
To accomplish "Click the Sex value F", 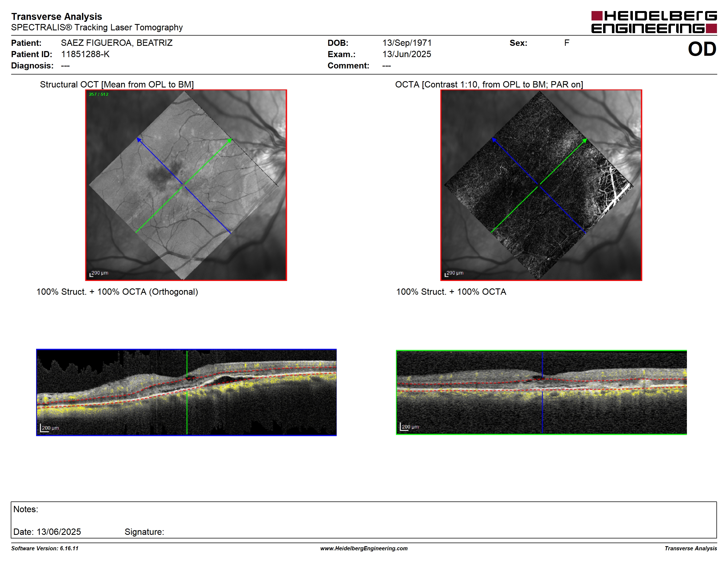I will pyautogui.click(x=567, y=43).
